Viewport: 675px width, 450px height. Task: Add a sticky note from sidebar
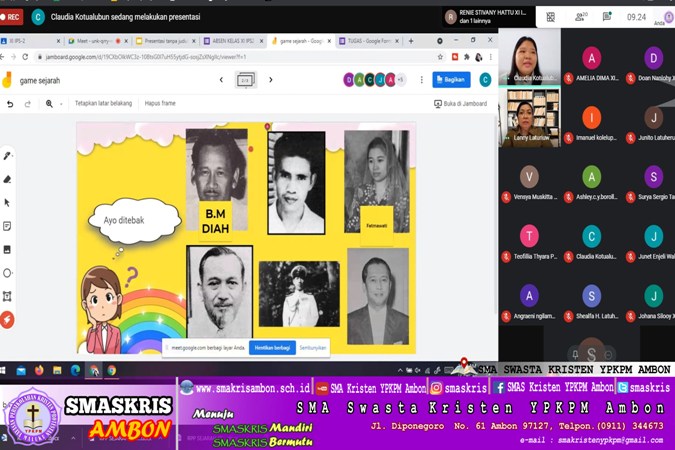[x=8, y=226]
